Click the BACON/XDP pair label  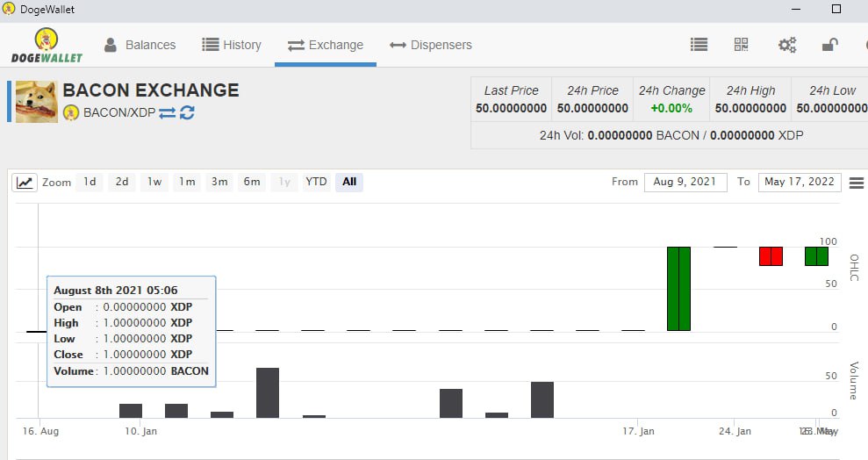119,113
